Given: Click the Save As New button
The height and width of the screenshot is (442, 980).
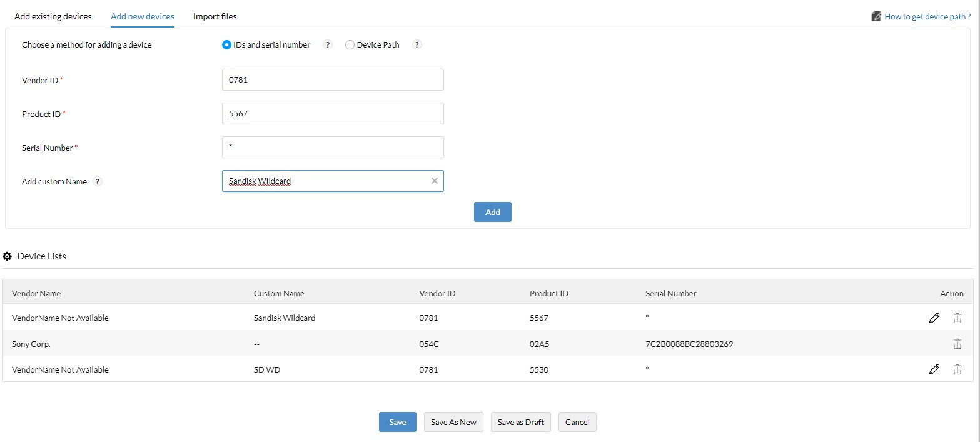Looking at the screenshot, I should pyautogui.click(x=453, y=422).
